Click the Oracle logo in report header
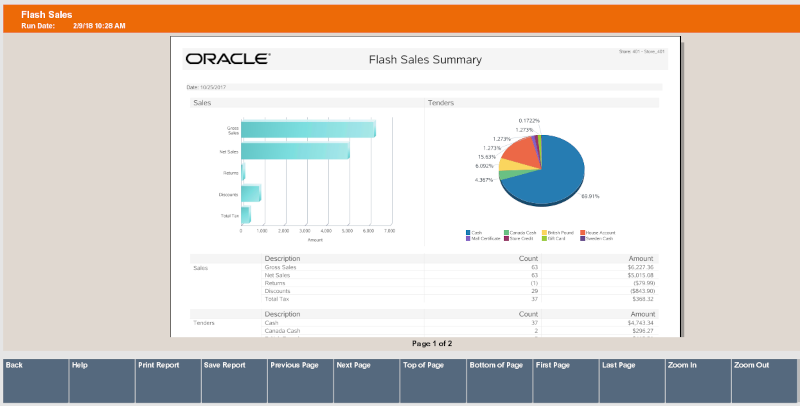The width and height of the screenshot is (800, 406). 228,59
